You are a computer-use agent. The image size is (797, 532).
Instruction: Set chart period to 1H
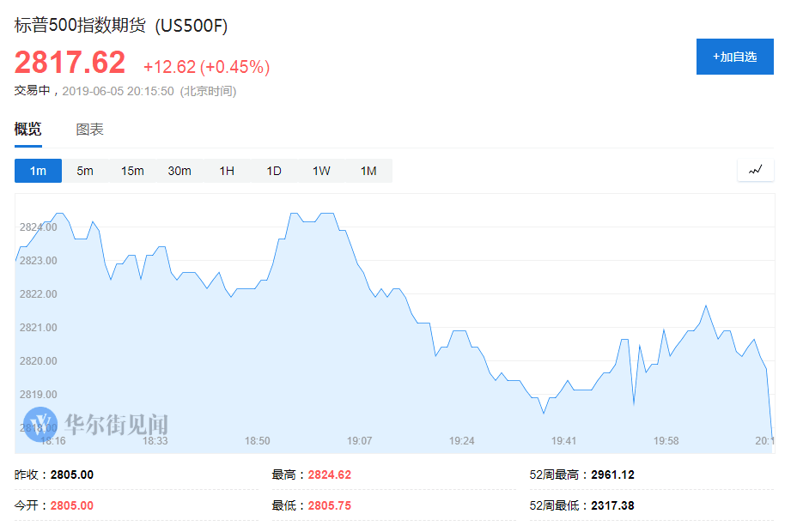[x=227, y=171]
